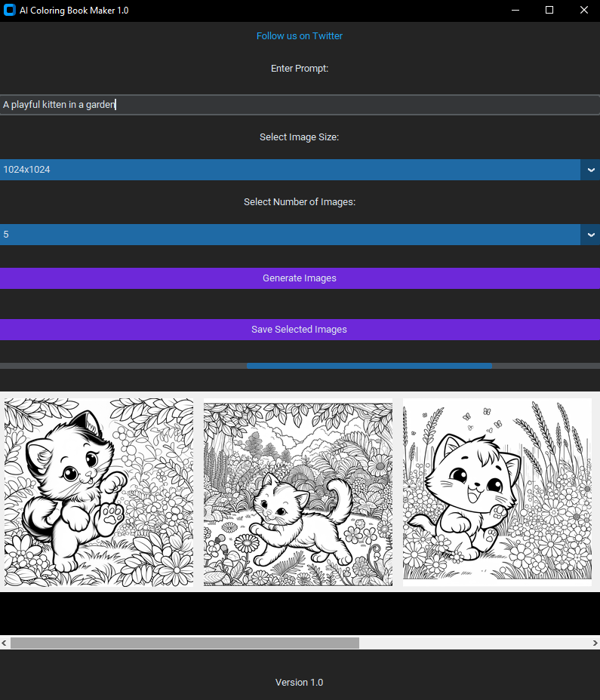Click the blue progress bar indicator
This screenshot has width=600, height=700.
(x=369, y=366)
